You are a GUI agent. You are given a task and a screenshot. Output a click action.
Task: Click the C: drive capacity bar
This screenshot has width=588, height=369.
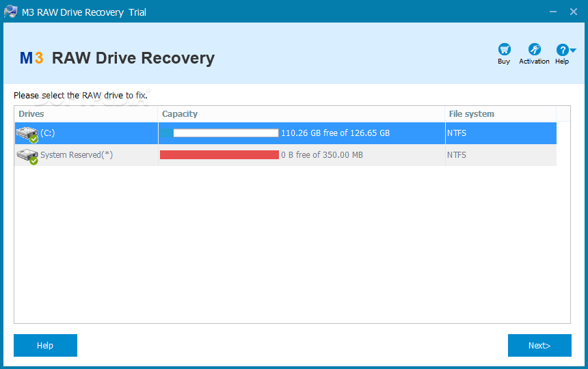click(x=219, y=133)
